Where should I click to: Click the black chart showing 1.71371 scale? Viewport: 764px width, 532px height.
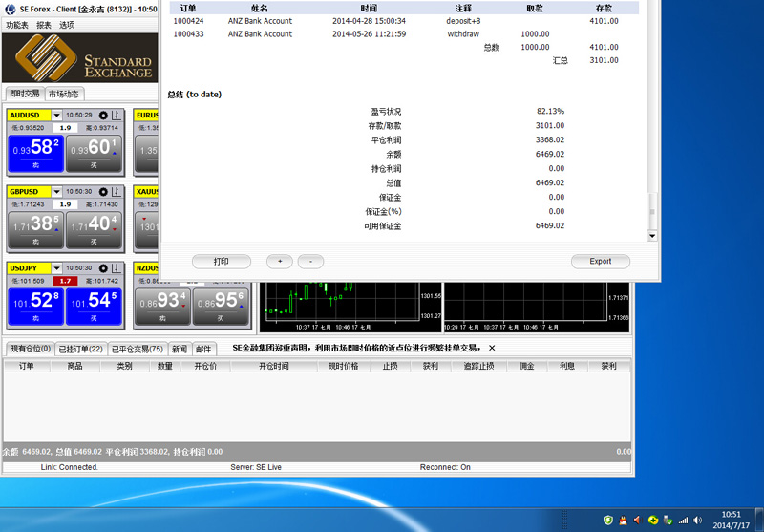click(x=537, y=307)
